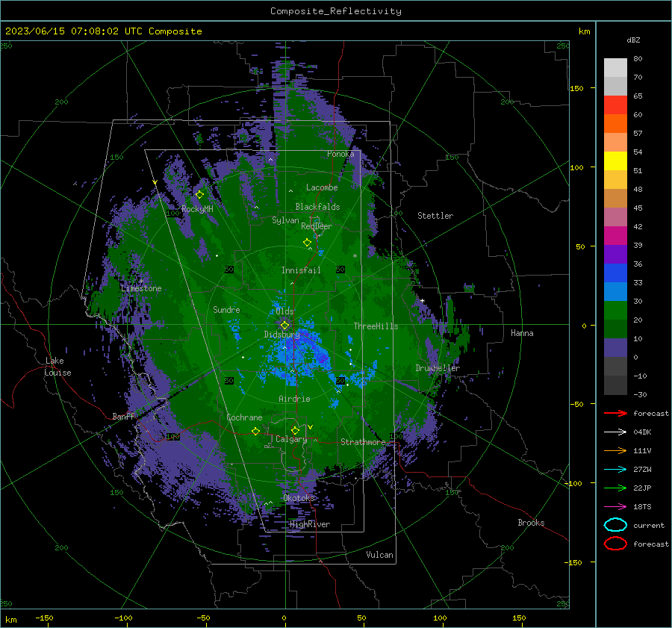Select the ThreeHills label

376,326
